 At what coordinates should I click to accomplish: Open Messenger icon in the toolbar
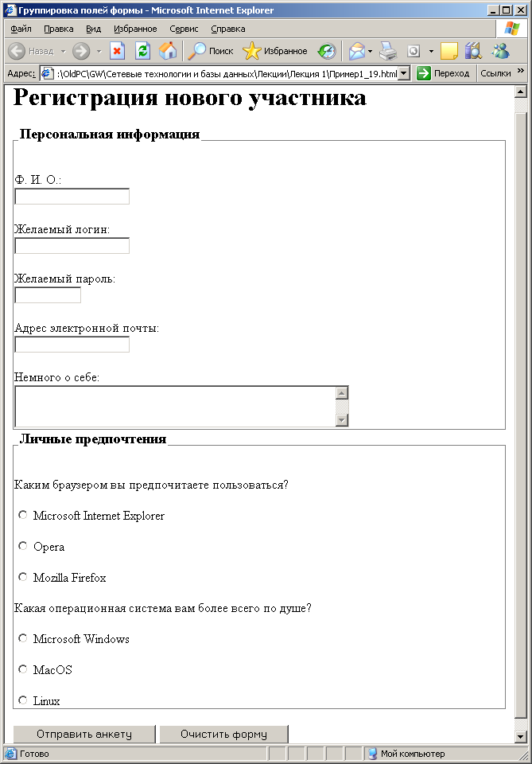[500, 51]
